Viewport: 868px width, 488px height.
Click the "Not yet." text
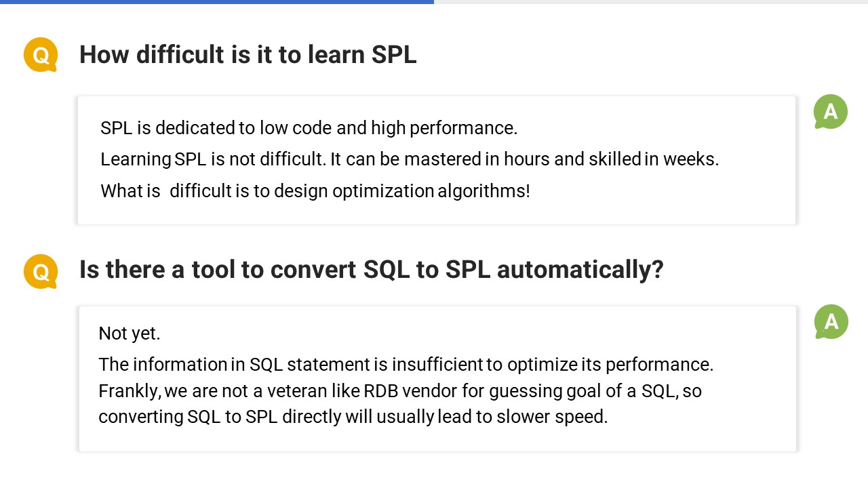130,333
